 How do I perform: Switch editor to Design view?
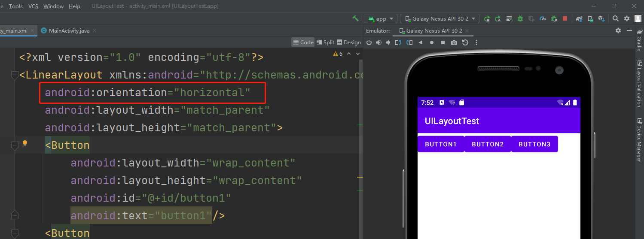[349, 42]
